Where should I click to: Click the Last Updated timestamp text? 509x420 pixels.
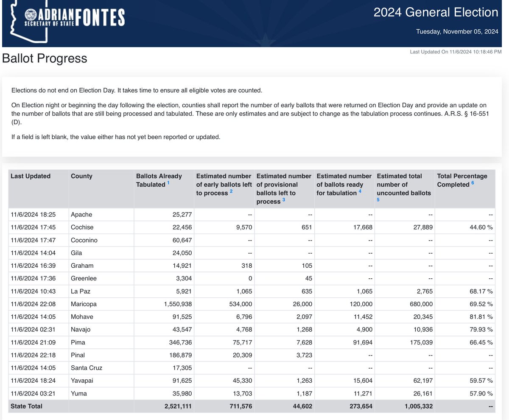tap(456, 52)
